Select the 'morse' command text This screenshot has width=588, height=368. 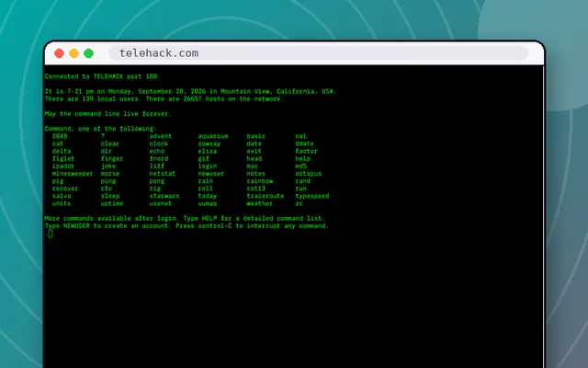[110, 174]
